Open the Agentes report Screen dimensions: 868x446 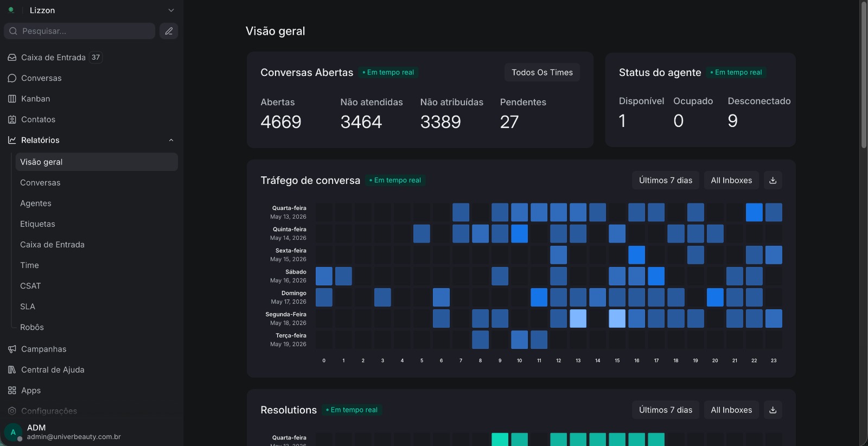(x=97, y=203)
